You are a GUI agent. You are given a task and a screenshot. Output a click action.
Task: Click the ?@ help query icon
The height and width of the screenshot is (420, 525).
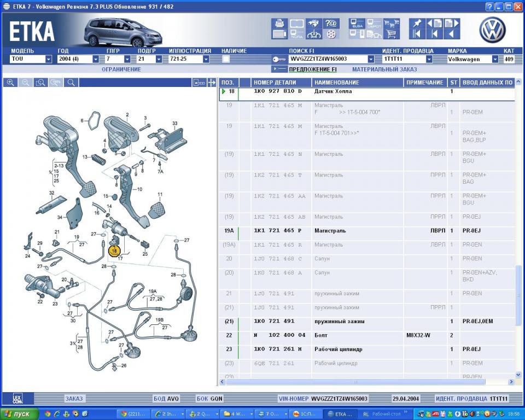click(x=331, y=23)
